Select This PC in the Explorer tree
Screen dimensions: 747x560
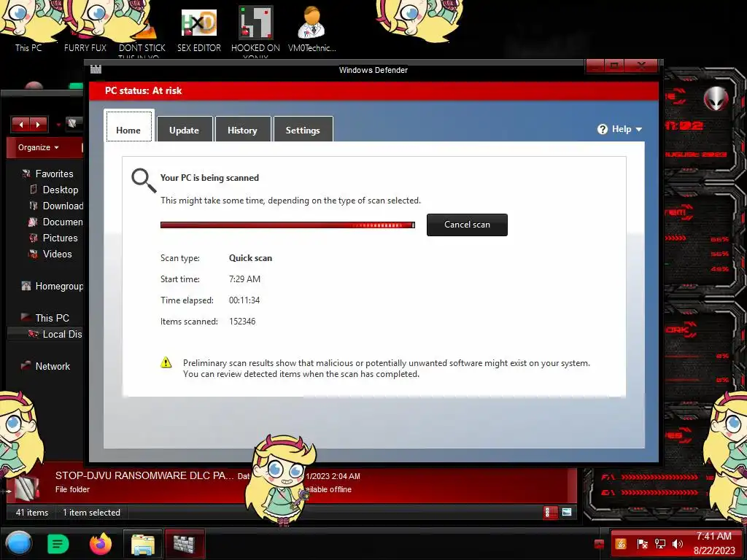[52, 318]
